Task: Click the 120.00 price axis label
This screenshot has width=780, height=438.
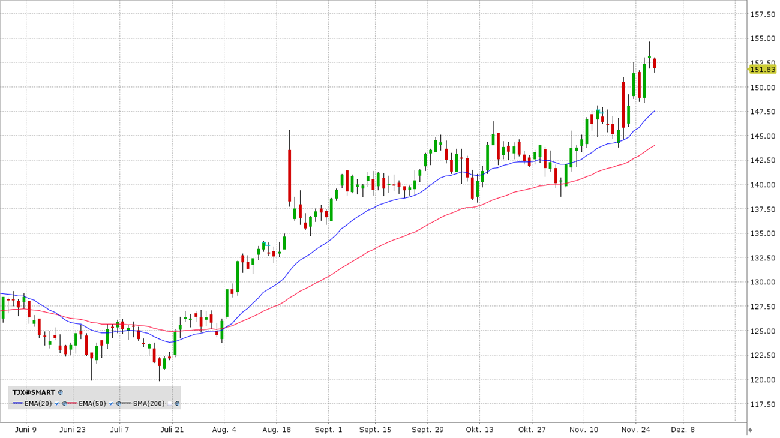Action: 763,380
